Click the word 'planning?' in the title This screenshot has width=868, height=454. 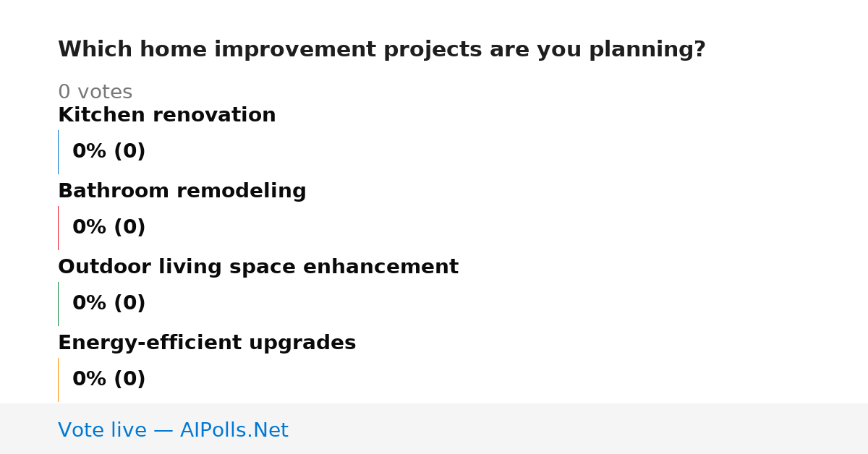coord(647,51)
